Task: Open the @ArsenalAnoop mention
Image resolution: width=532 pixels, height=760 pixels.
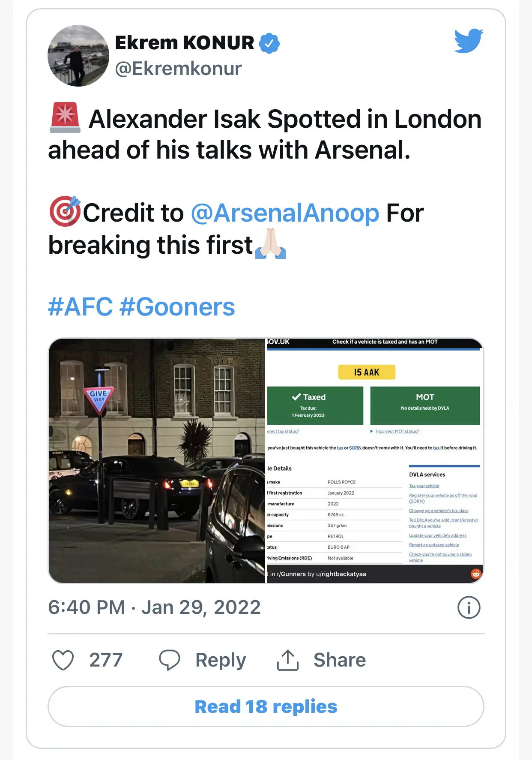Action: (x=285, y=213)
